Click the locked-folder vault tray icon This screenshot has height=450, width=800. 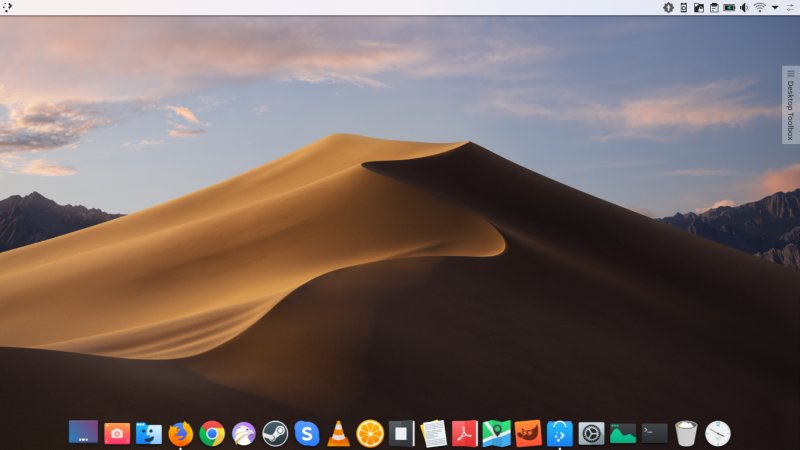tap(699, 7)
